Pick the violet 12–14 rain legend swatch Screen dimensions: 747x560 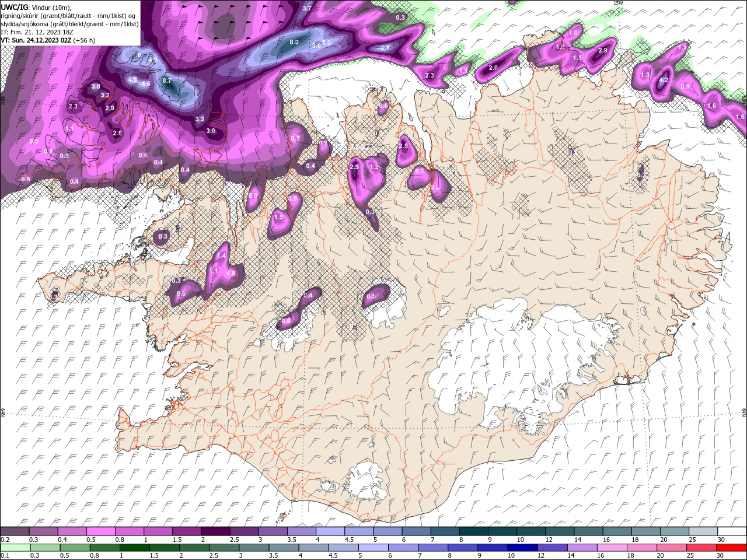[x=552, y=547]
